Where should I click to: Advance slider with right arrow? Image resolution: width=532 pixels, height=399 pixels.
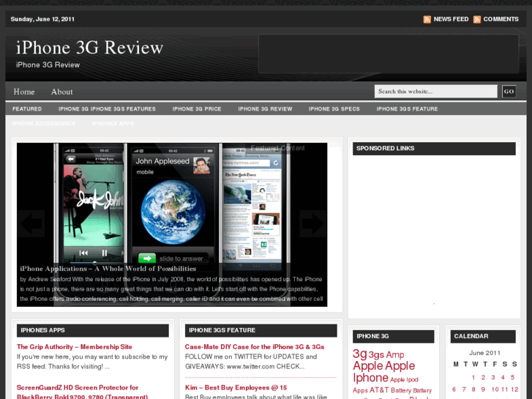coord(312,224)
